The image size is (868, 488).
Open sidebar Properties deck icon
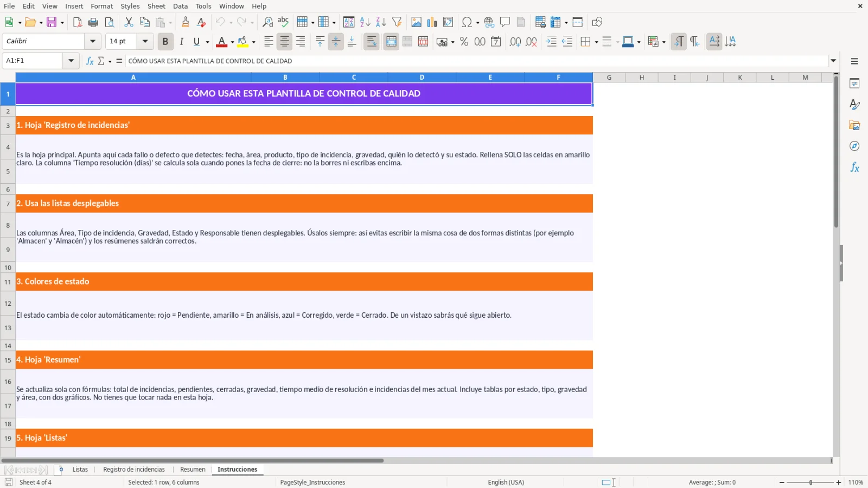point(854,84)
